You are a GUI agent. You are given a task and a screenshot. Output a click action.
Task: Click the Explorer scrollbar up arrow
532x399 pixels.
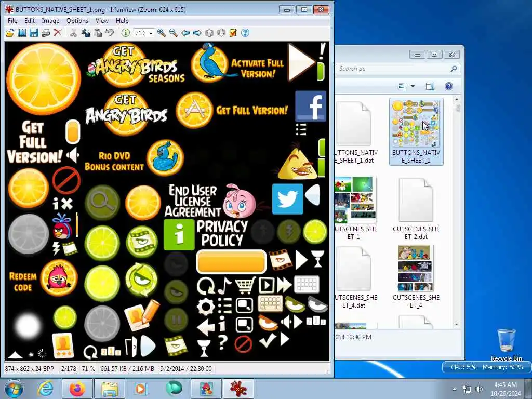456,99
